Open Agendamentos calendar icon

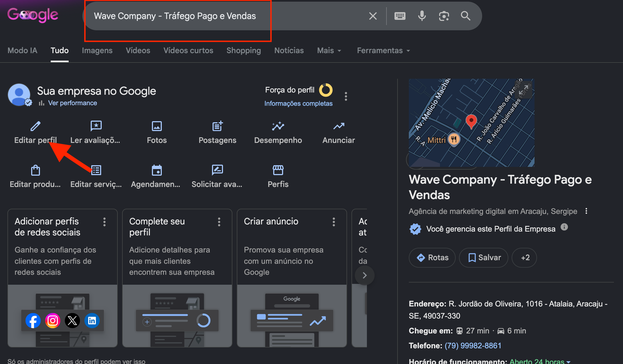(157, 170)
